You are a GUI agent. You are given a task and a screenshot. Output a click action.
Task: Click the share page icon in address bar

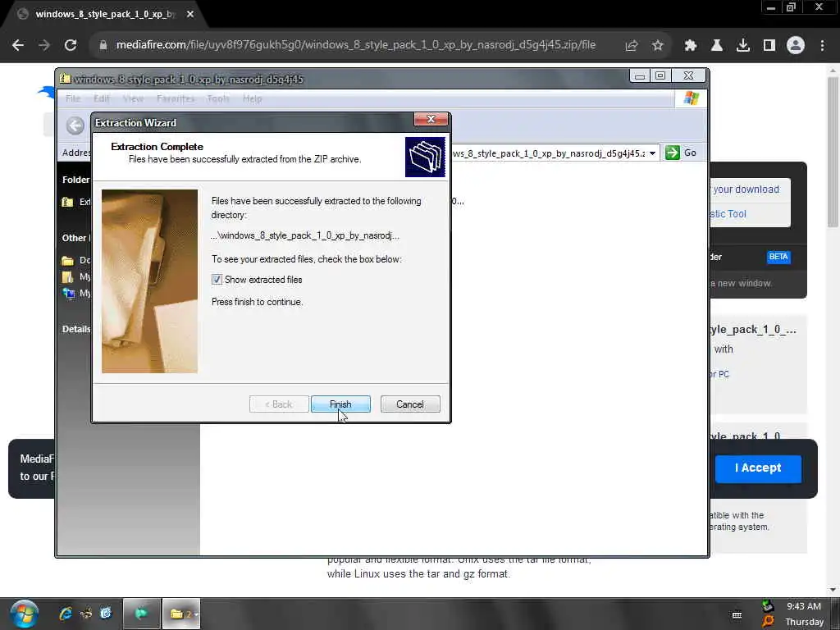point(632,46)
